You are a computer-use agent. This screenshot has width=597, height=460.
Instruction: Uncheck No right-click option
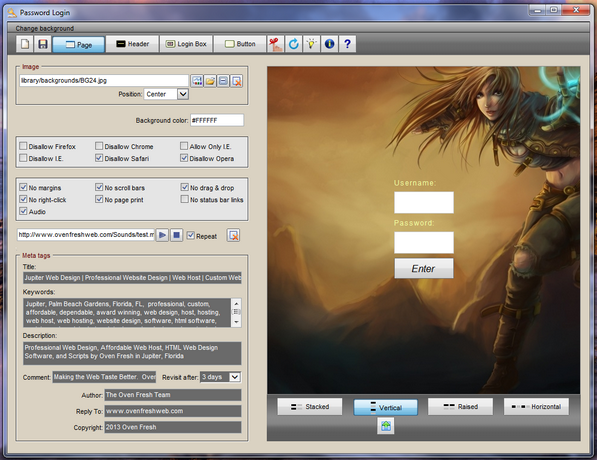tap(23, 199)
